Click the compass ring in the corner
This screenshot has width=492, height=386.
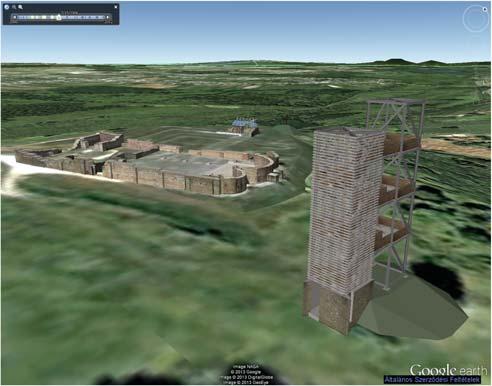pyautogui.click(x=475, y=19)
